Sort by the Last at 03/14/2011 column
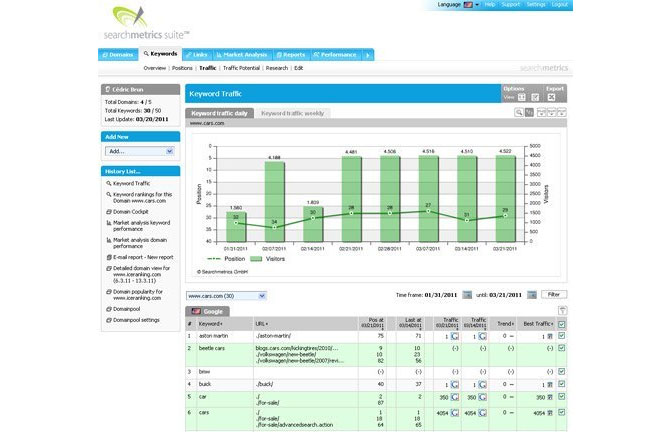672x432 pixels. coord(410,324)
